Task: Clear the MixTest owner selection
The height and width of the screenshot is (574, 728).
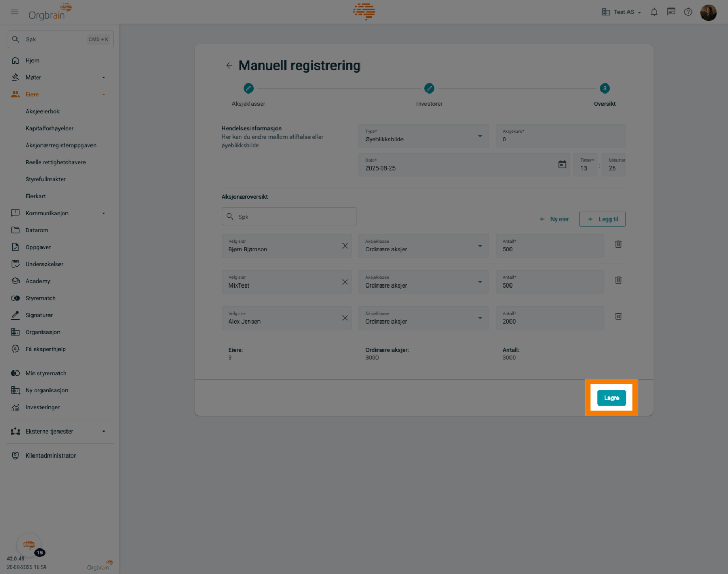Action: click(345, 282)
